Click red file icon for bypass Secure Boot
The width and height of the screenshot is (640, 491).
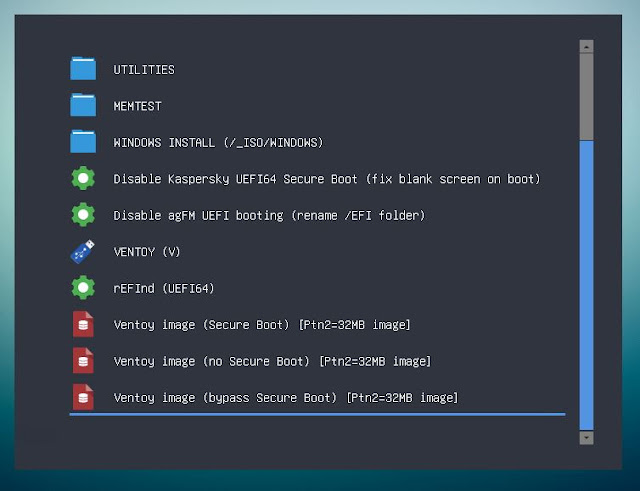[83, 397]
